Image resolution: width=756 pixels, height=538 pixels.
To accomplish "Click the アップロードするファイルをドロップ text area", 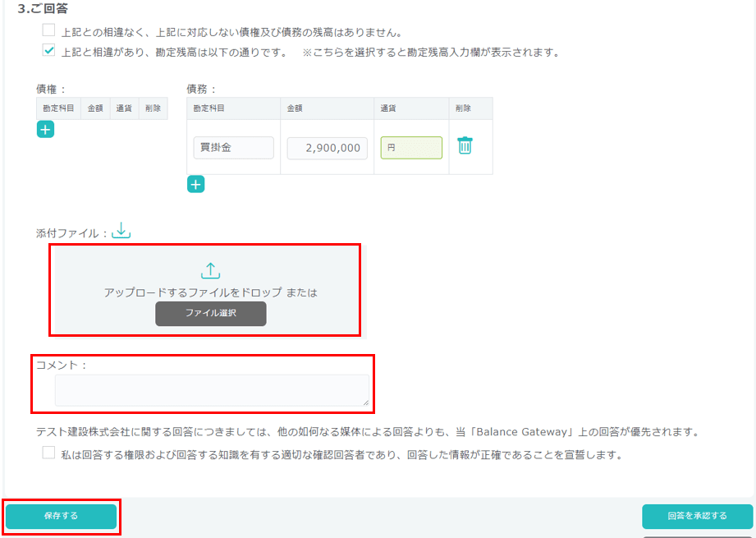I will pyautogui.click(x=210, y=292).
